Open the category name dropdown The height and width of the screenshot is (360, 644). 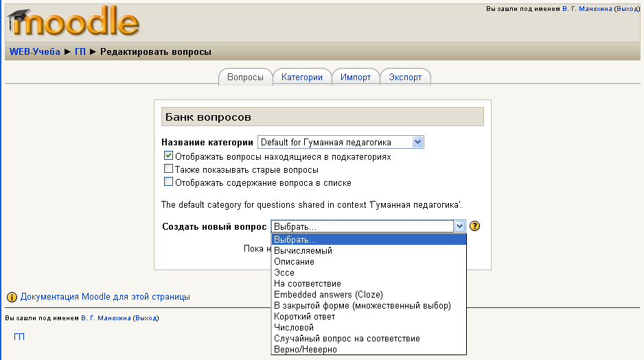coord(417,142)
